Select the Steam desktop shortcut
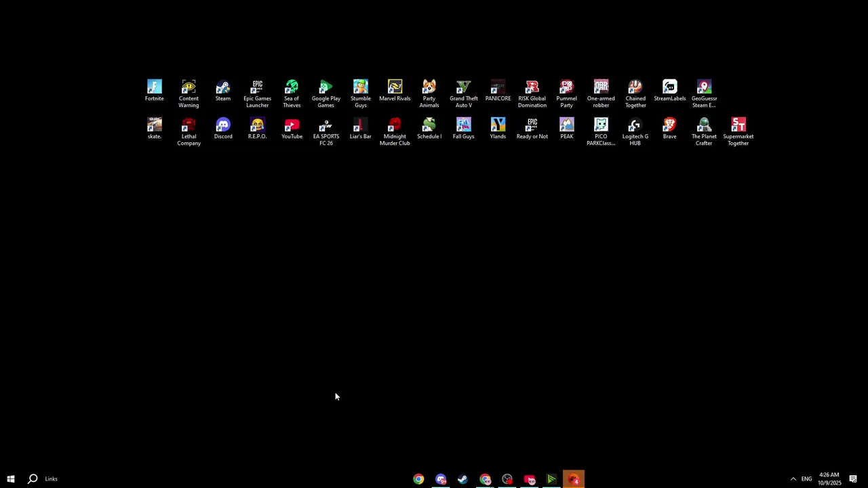Image resolution: width=868 pixels, height=488 pixels. pos(223,91)
